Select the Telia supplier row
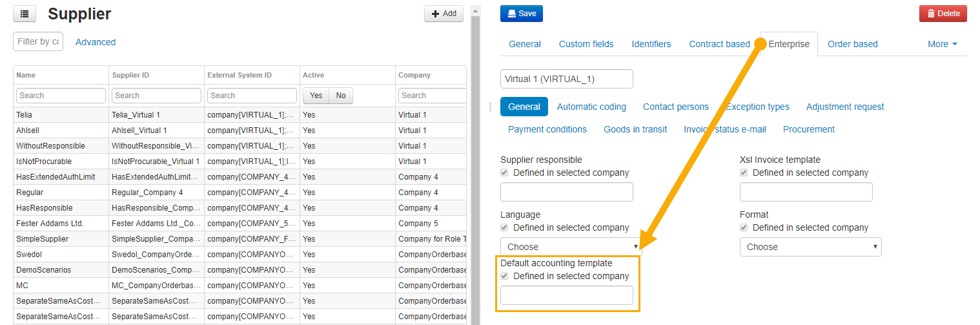980x325 pixels. click(240, 115)
